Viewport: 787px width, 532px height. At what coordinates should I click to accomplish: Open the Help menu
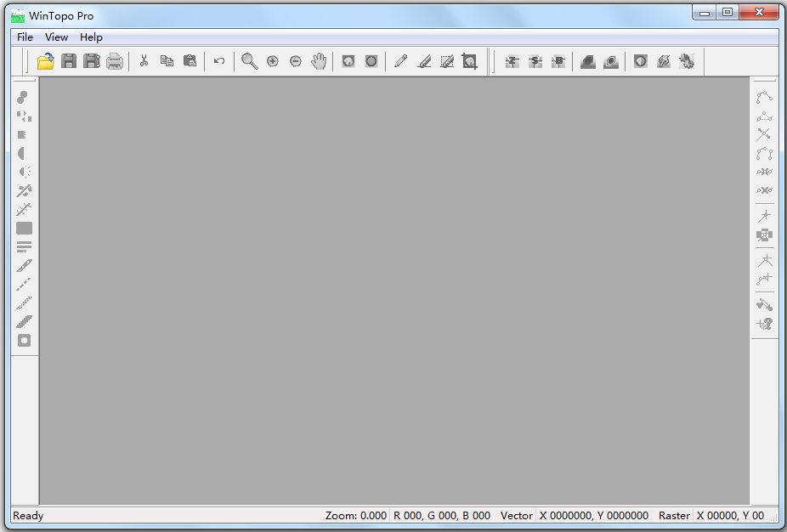coord(91,37)
